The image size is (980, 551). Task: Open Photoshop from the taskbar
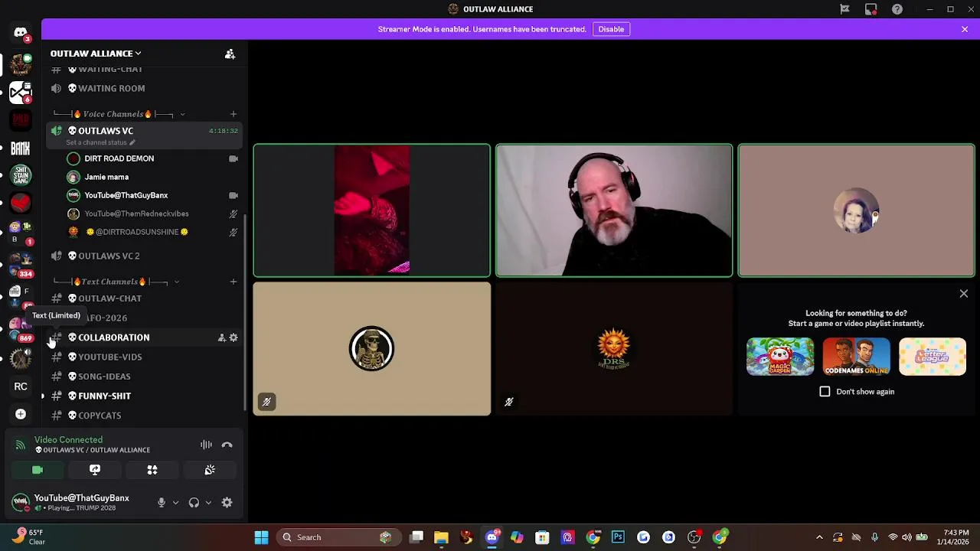tap(618, 537)
